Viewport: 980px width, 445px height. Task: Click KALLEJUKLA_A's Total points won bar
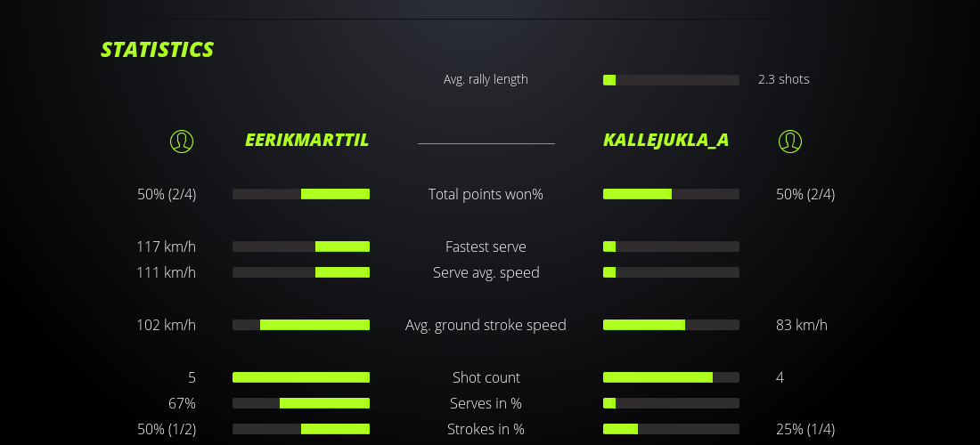click(671, 194)
